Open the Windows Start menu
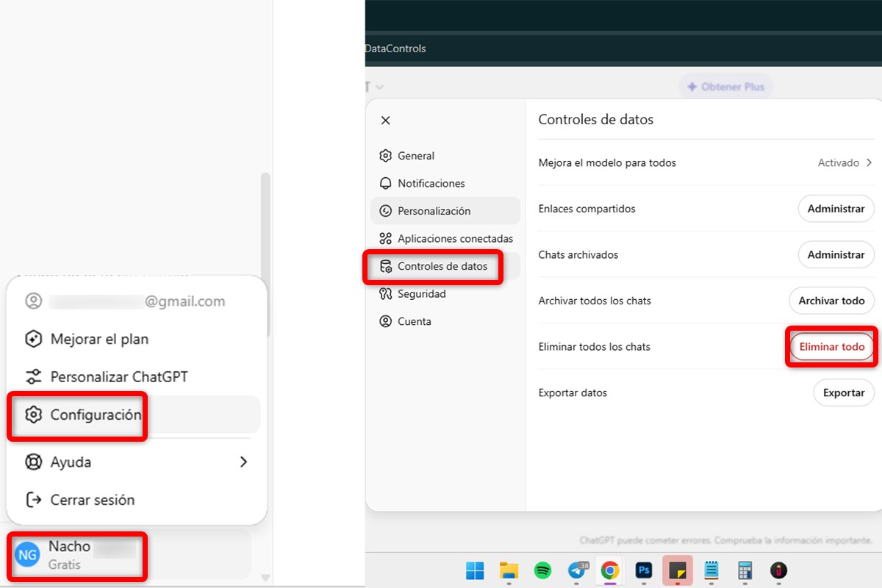This screenshot has height=588, width=882. coord(476,570)
